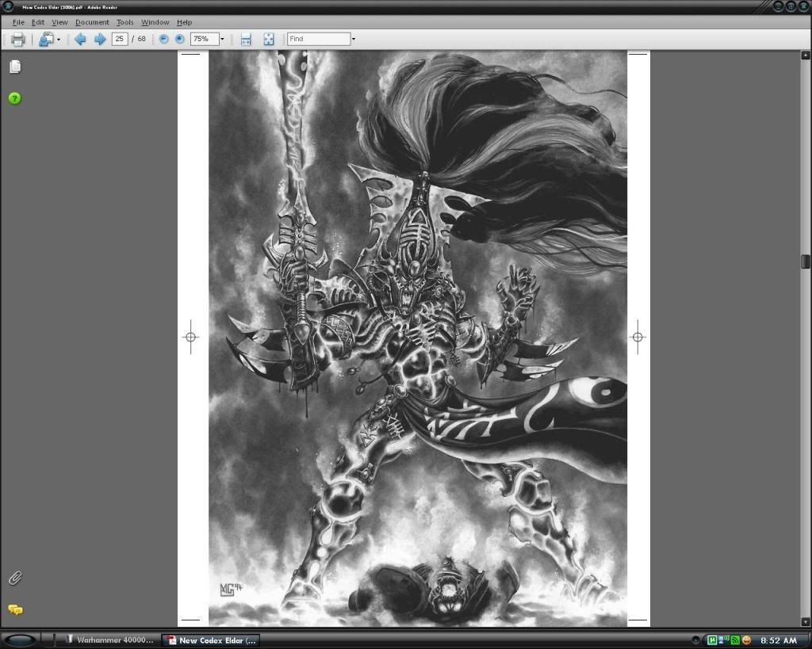Open the Help menu
Screen dimensions: 812x649
coord(184,22)
